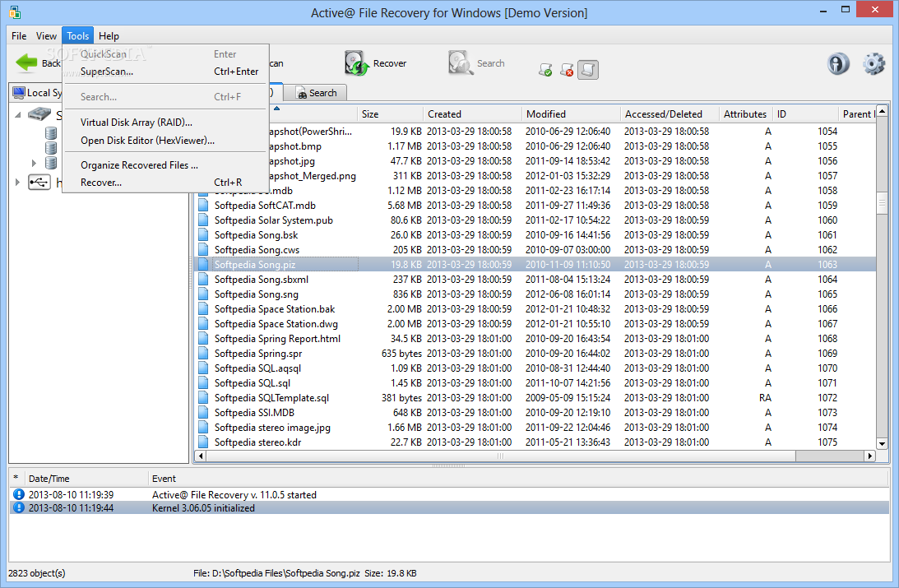Click the green Back arrow icon
Viewport: 899px width, 588px height.
click(26, 63)
